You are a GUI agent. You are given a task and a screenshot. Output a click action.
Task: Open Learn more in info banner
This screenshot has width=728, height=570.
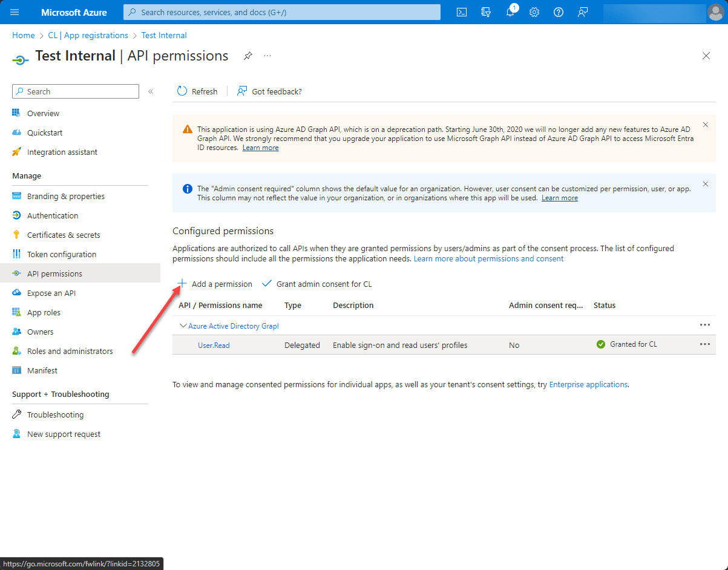coord(560,198)
